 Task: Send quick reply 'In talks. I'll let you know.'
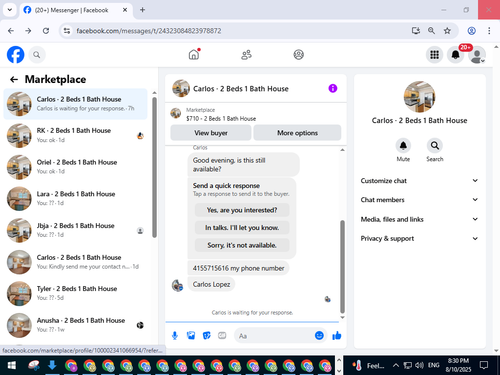(x=242, y=228)
